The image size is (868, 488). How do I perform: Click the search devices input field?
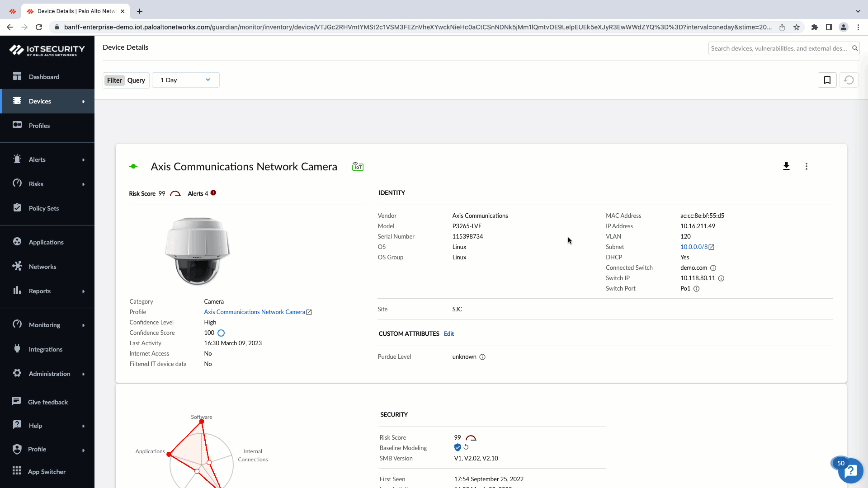point(778,48)
